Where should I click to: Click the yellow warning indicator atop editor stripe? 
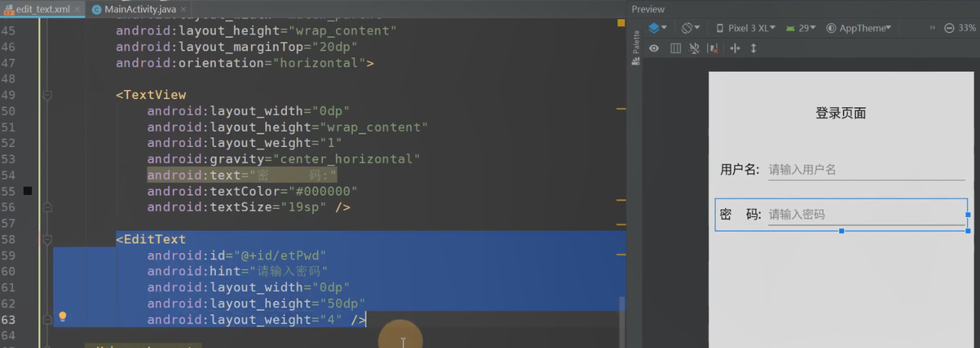click(621, 23)
